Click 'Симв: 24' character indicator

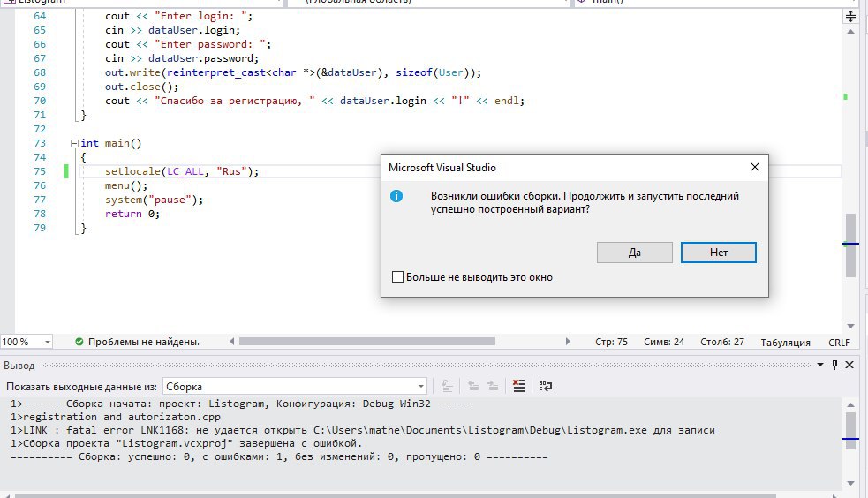[x=664, y=342]
